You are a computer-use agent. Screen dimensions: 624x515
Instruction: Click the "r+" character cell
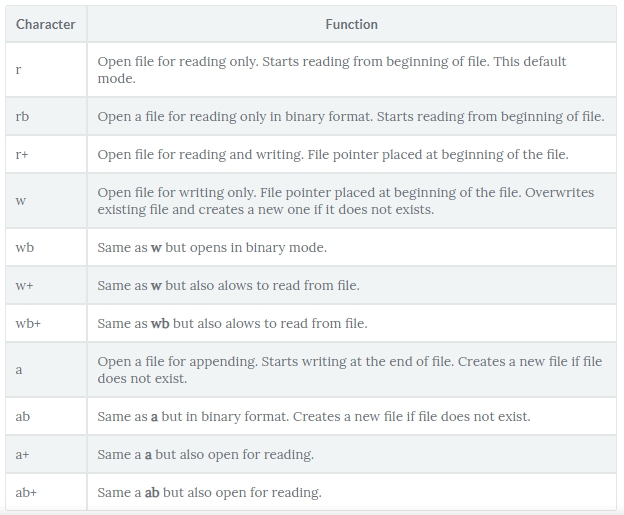pos(22,154)
